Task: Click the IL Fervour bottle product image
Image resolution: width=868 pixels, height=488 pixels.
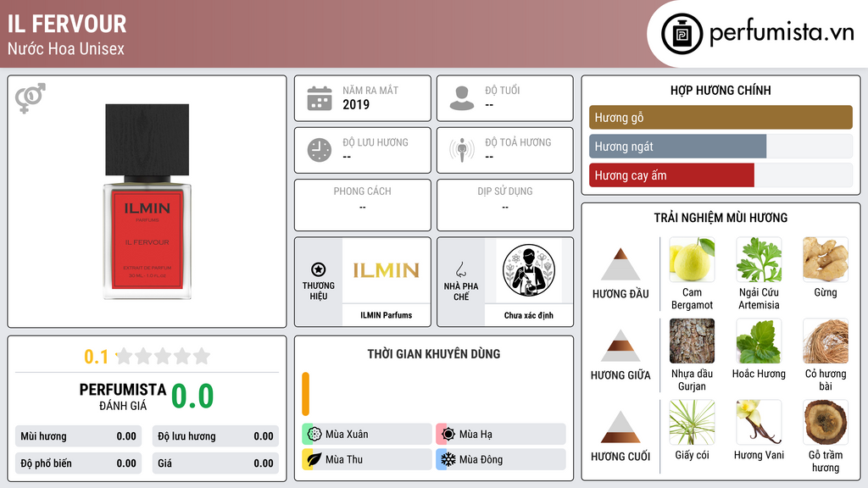Action: tap(147, 202)
